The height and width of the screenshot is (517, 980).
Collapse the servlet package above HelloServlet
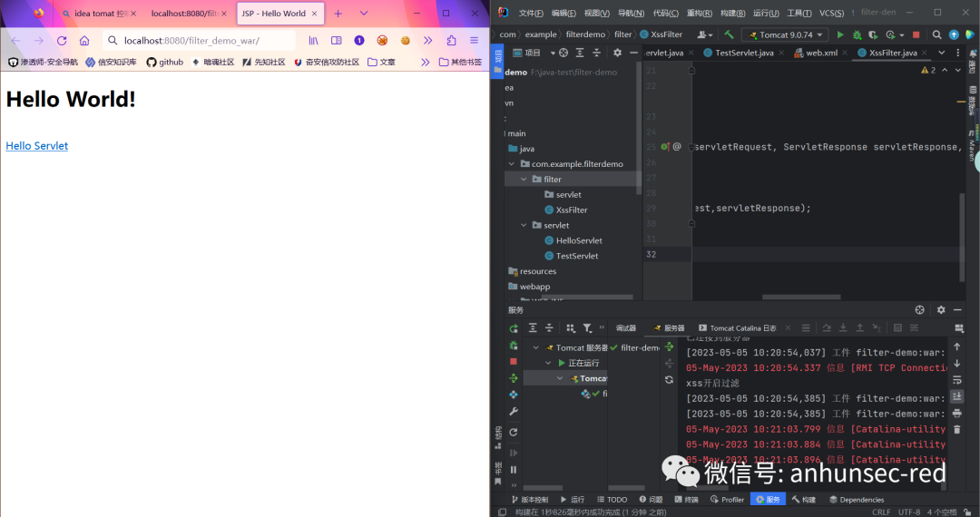coord(524,226)
